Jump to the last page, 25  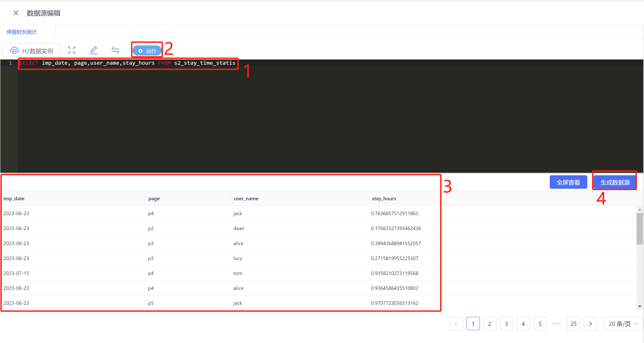click(x=574, y=324)
